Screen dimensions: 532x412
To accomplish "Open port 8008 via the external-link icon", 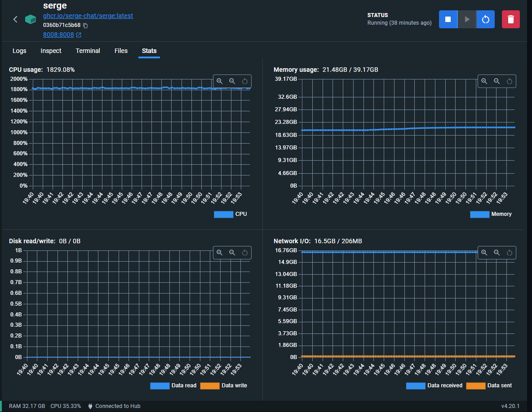I will point(79,35).
